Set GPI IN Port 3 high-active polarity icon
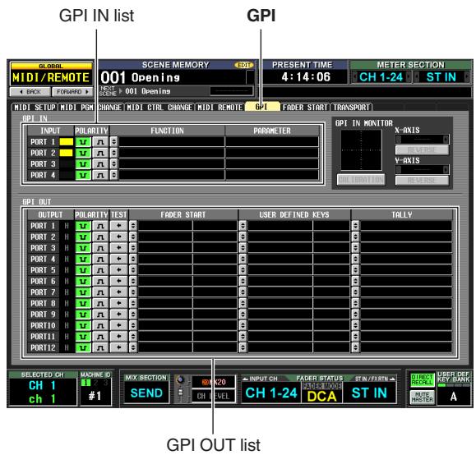This screenshot has height=455, width=476. pyautogui.click(x=100, y=164)
